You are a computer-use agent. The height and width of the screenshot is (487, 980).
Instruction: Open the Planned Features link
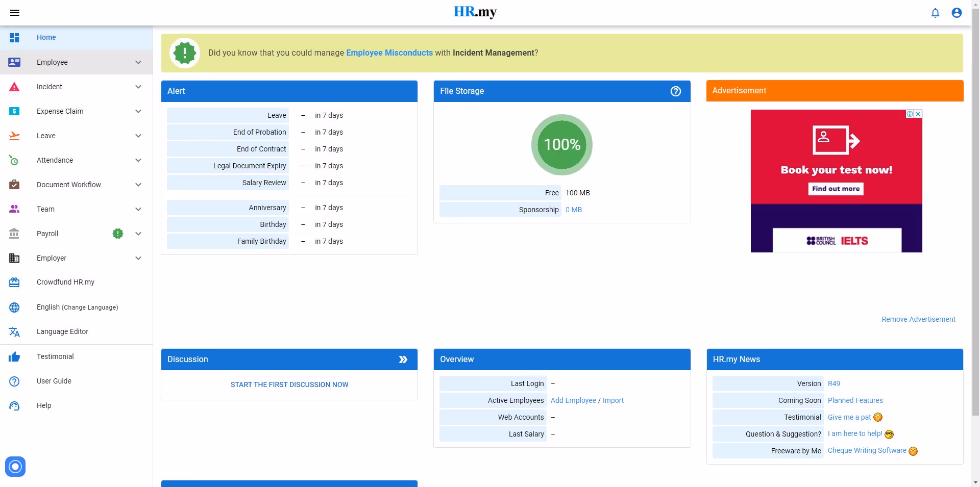coord(855,400)
